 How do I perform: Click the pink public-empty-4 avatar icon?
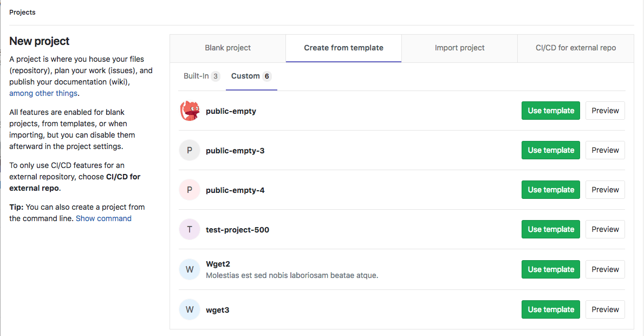click(x=190, y=190)
